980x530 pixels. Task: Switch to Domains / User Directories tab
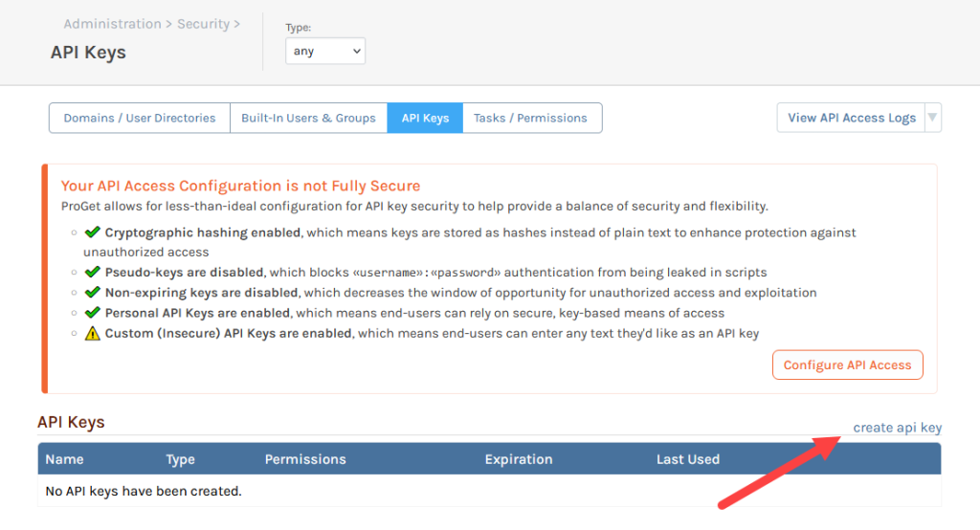[140, 118]
